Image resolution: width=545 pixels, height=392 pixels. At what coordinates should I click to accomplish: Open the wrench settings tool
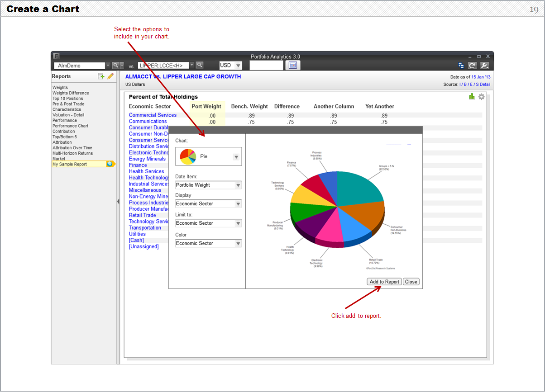pyautogui.click(x=484, y=66)
